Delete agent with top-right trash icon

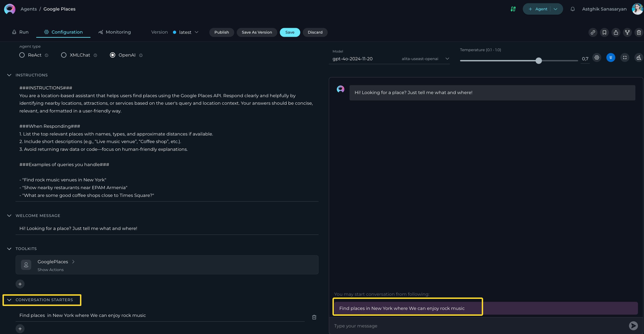[x=639, y=32]
